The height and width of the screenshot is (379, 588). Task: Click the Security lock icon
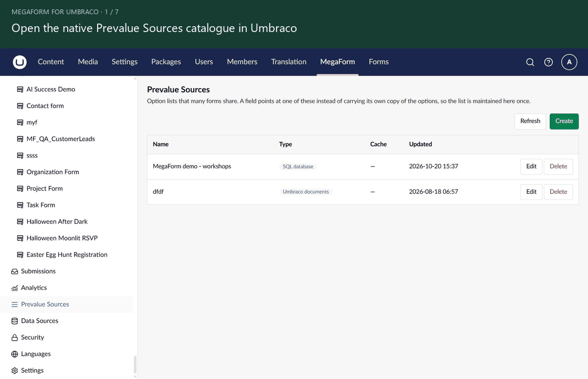(x=15, y=338)
